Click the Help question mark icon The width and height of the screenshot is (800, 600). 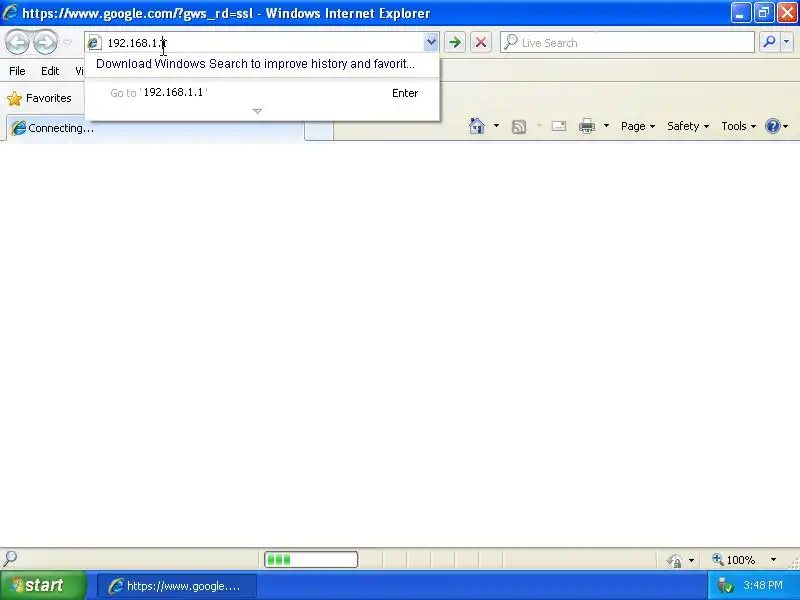click(773, 126)
